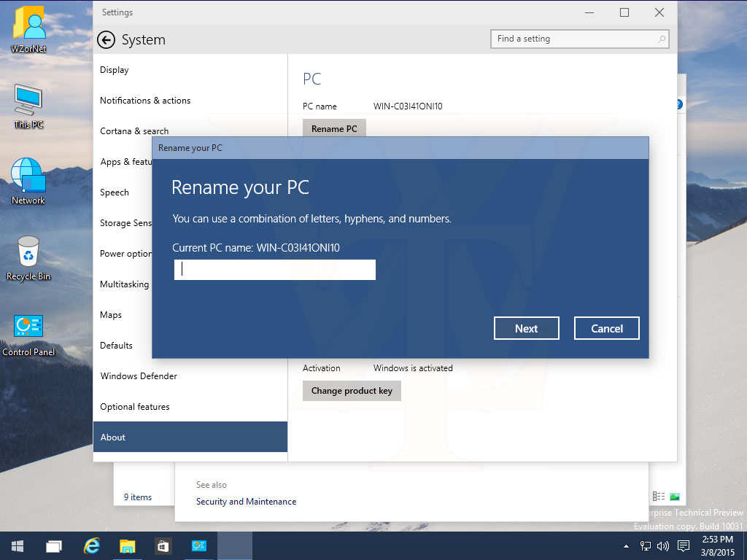
Task: Open the network tray icon
Action: click(646, 545)
